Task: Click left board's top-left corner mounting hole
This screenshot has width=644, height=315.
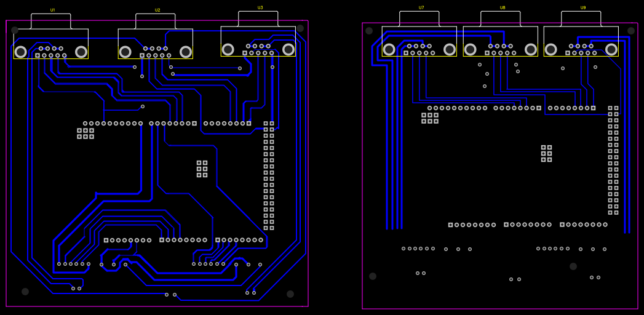Action: coord(15,30)
